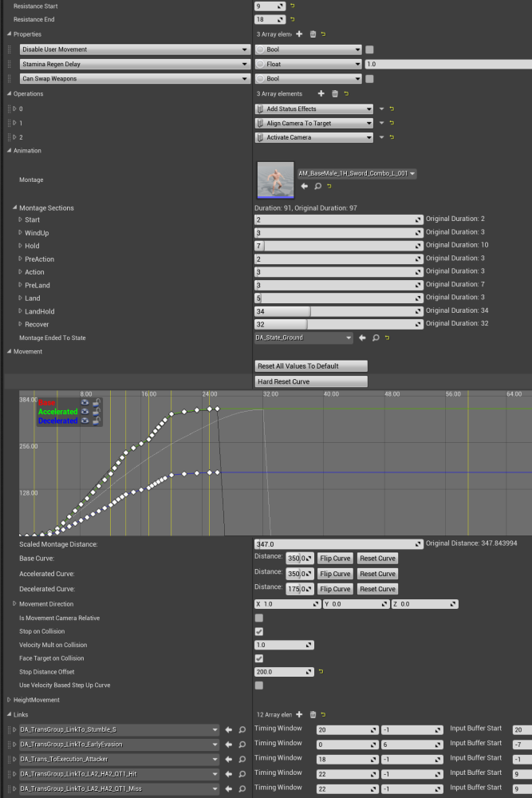Toggle lock on Accelerated curve
This screenshot has height=798, width=532.
(x=96, y=412)
